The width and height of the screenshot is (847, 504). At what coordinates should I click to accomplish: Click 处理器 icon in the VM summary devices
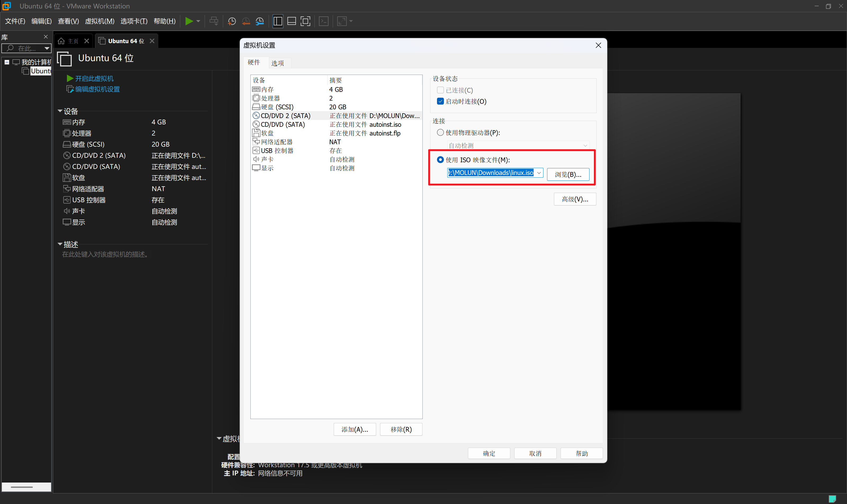pos(66,133)
